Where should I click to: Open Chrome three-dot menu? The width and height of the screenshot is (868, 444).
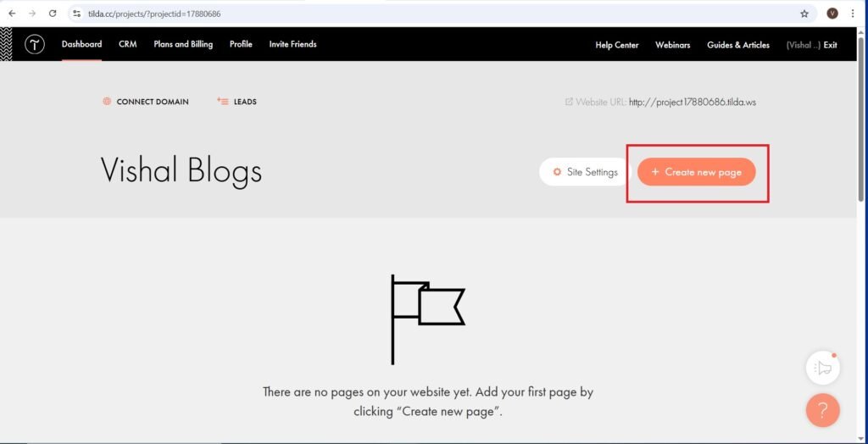coord(853,14)
